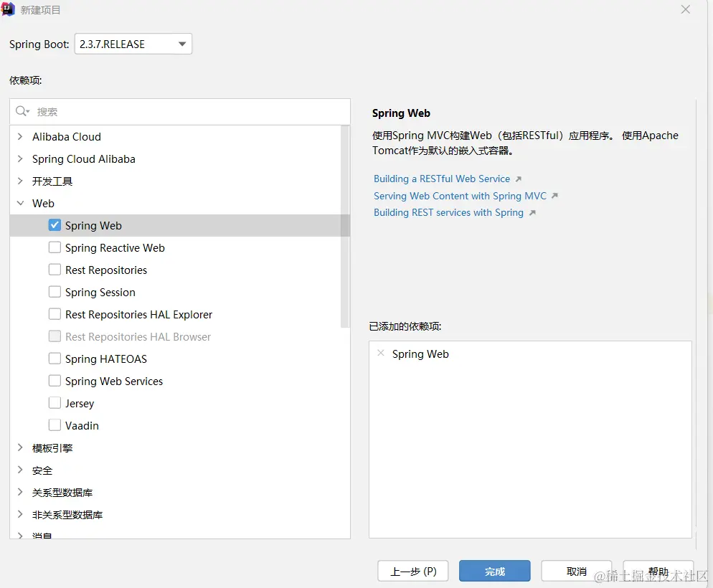Close the New Project dialog
Image resolution: width=713 pixels, height=588 pixels.
(x=686, y=9)
